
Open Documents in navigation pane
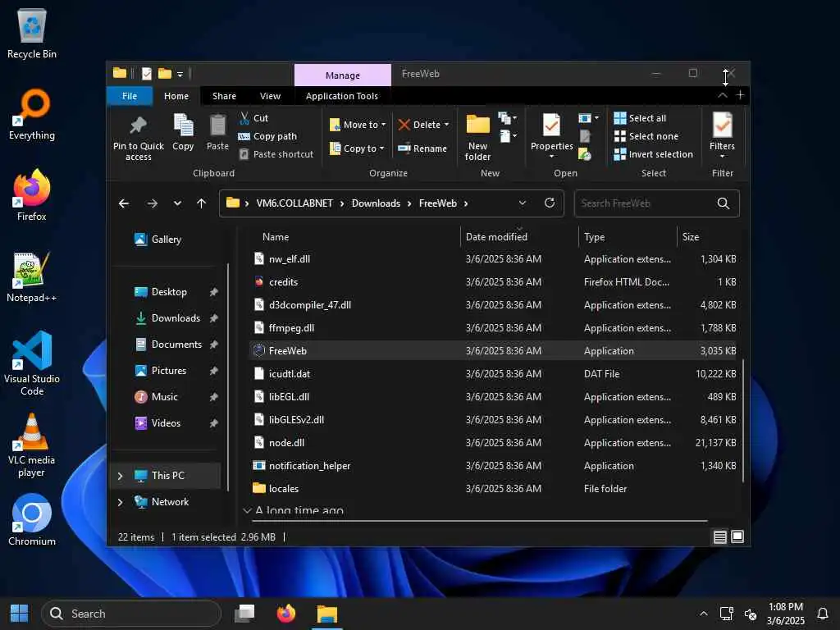coord(176,345)
